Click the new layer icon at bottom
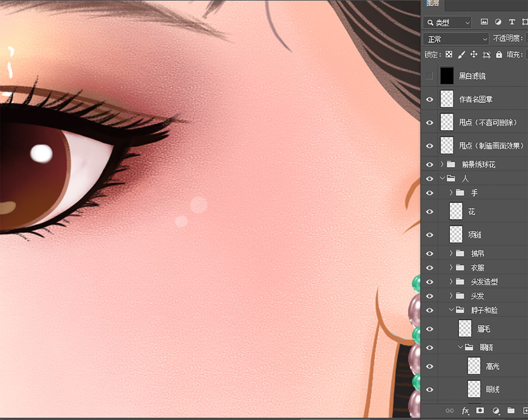 click(525, 410)
